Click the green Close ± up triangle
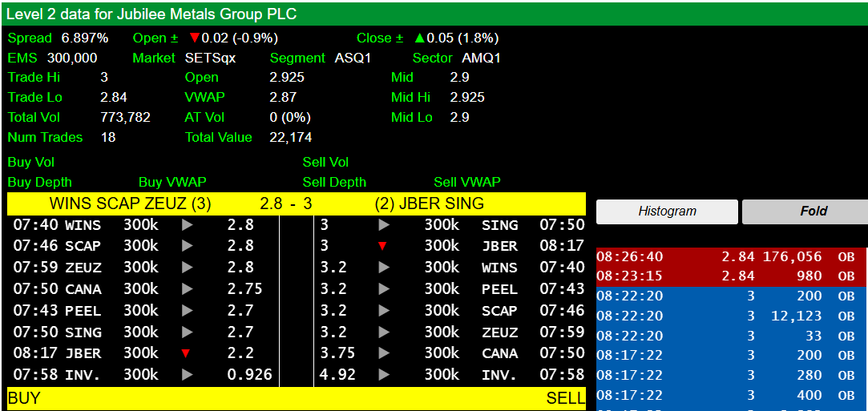 (x=420, y=38)
